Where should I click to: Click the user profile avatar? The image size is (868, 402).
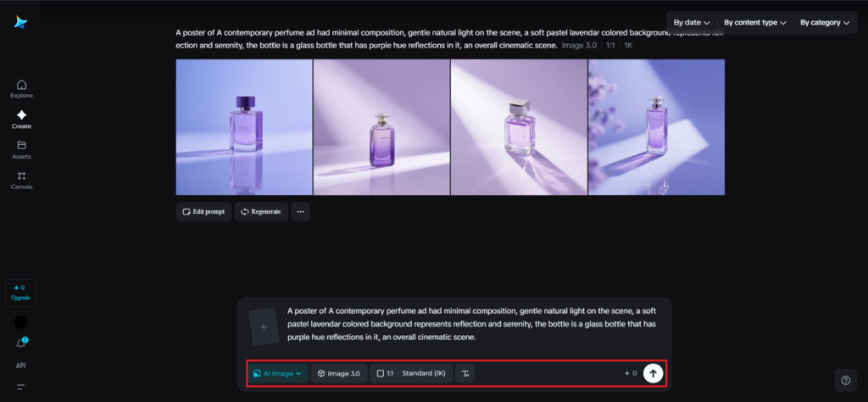click(x=21, y=322)
